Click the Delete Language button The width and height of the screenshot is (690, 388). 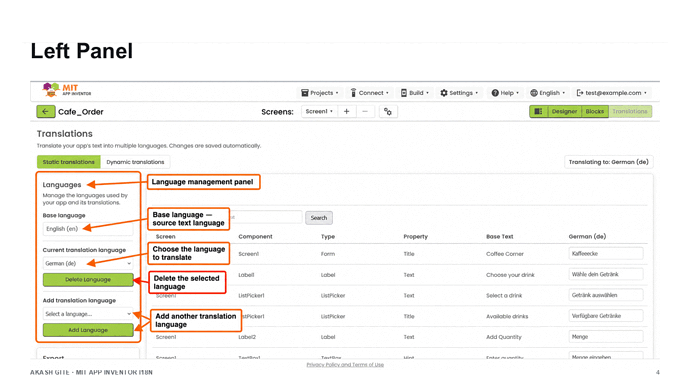coord(88,280)
